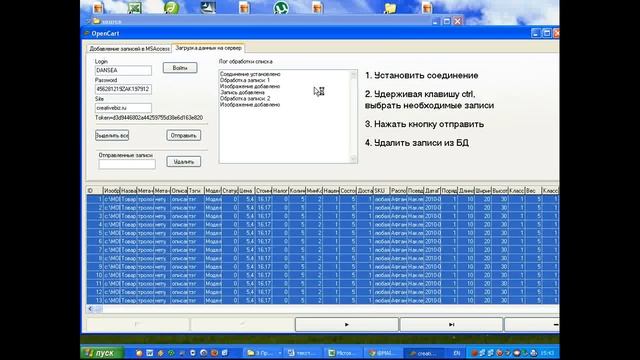640x360 pixels.
Task: Click the Ширин column header
Action: [482, 191]
